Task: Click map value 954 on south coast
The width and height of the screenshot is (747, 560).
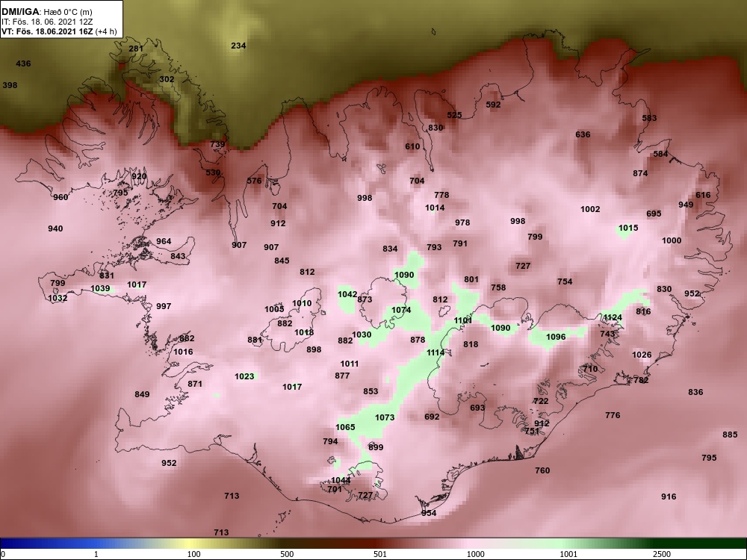Action: click(x=429, y=513)
